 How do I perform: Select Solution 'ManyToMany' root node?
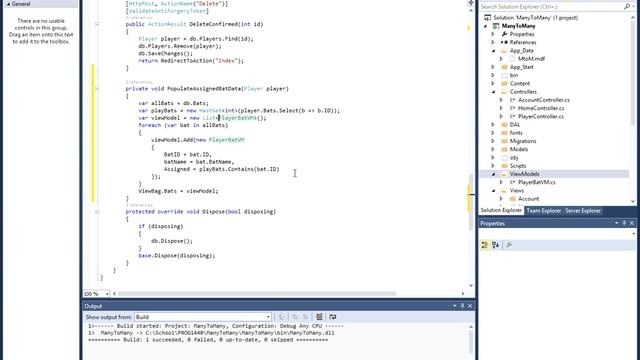535,18
